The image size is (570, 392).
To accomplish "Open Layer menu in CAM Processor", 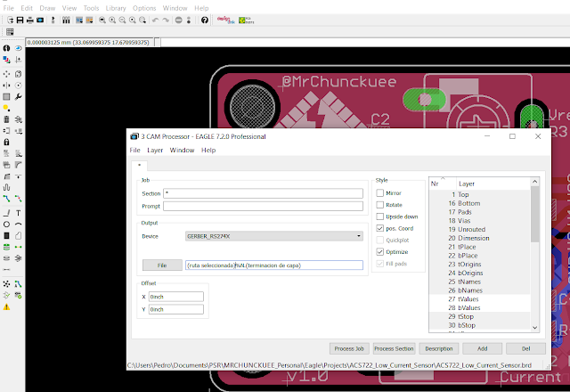I will (x=155, y=151).
